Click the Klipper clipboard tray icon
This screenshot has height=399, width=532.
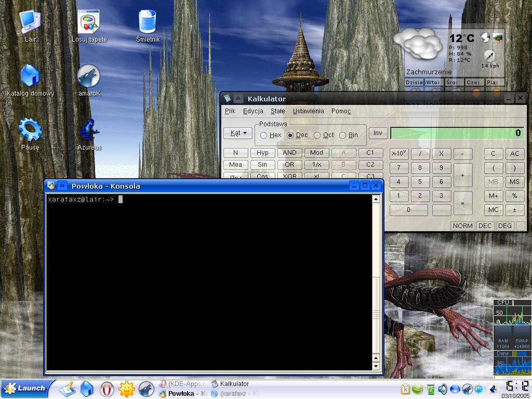pos(405,389)
